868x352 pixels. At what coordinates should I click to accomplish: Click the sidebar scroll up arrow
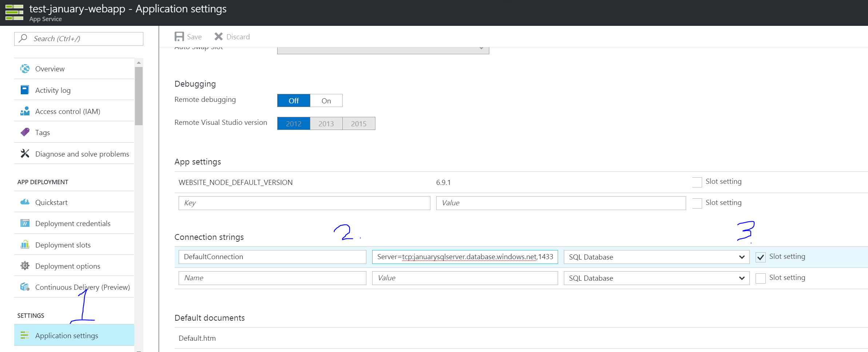click(x=139, y=63)
